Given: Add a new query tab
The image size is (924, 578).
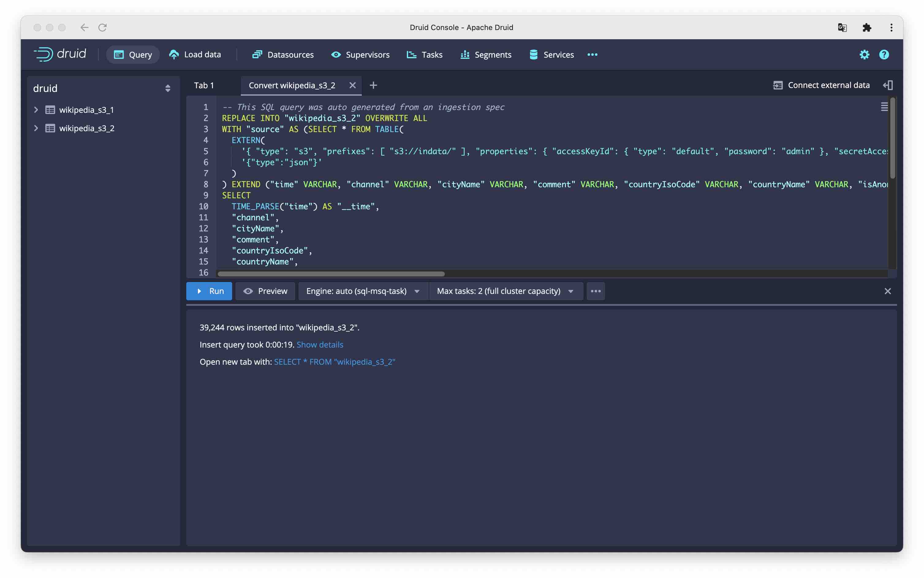Looking at the screenshot, I should (373, 85).
